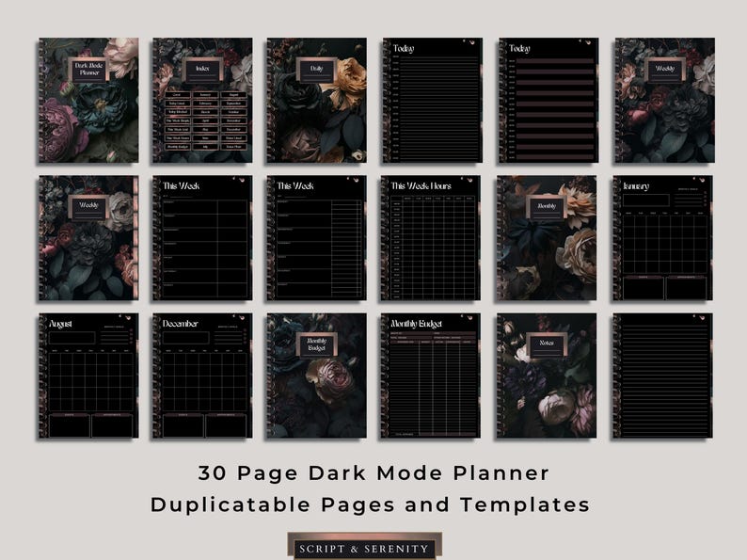Click the Script & Serenity logo badge
This screenshot has width=747, height=560.
tap(364, 546)
